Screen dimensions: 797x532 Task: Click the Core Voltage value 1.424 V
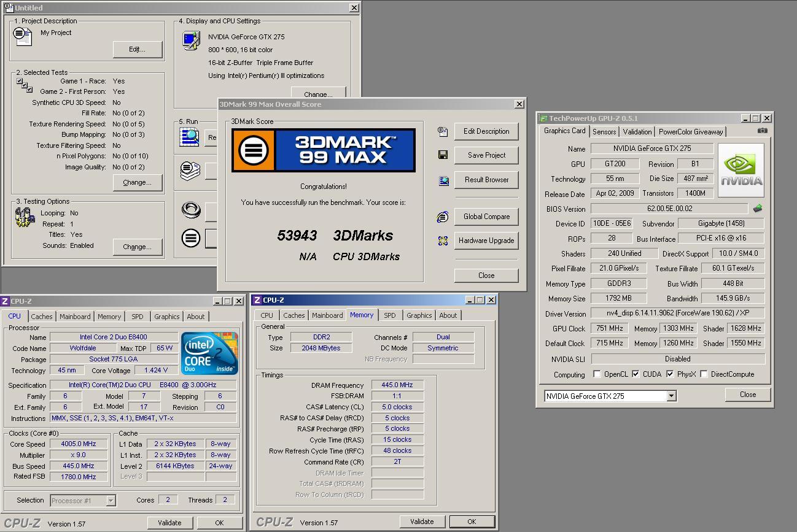[155, 371]
